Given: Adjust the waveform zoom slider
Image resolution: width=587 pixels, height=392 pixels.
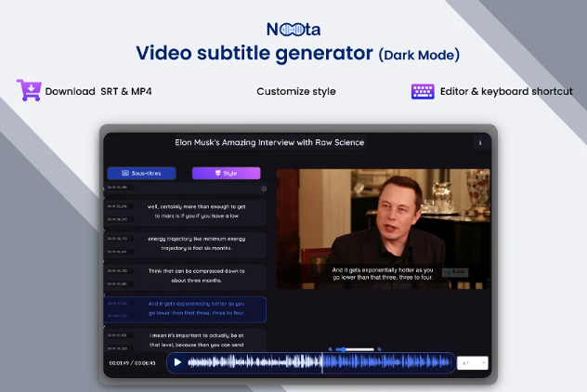Looking at the screenshot, I should (355, 349).
